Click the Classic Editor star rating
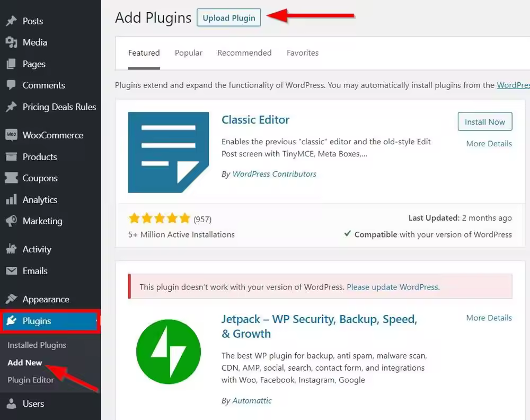The width and height of the screenshot is (530, 420). pos(159,218)
